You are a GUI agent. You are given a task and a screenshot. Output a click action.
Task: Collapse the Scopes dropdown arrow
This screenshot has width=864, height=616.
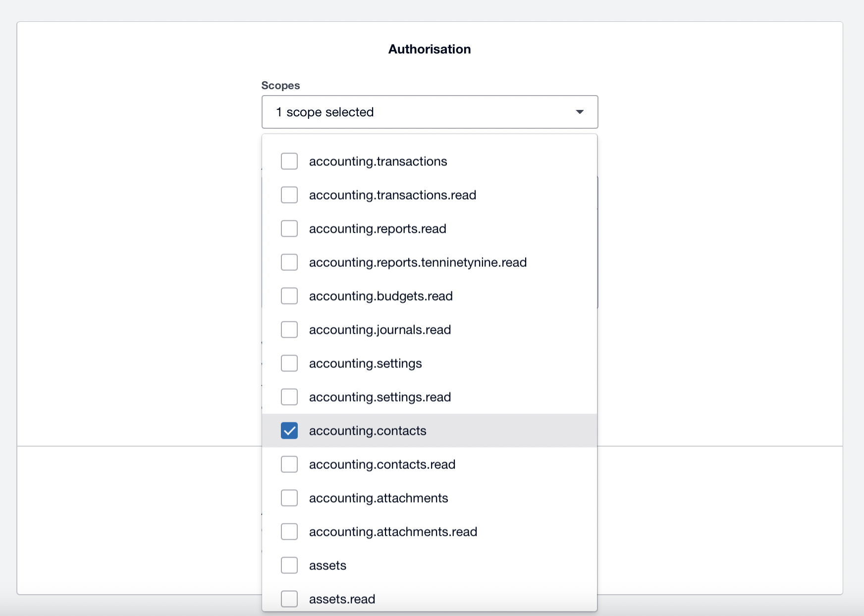pyautogui.click(x=579, y=112)
